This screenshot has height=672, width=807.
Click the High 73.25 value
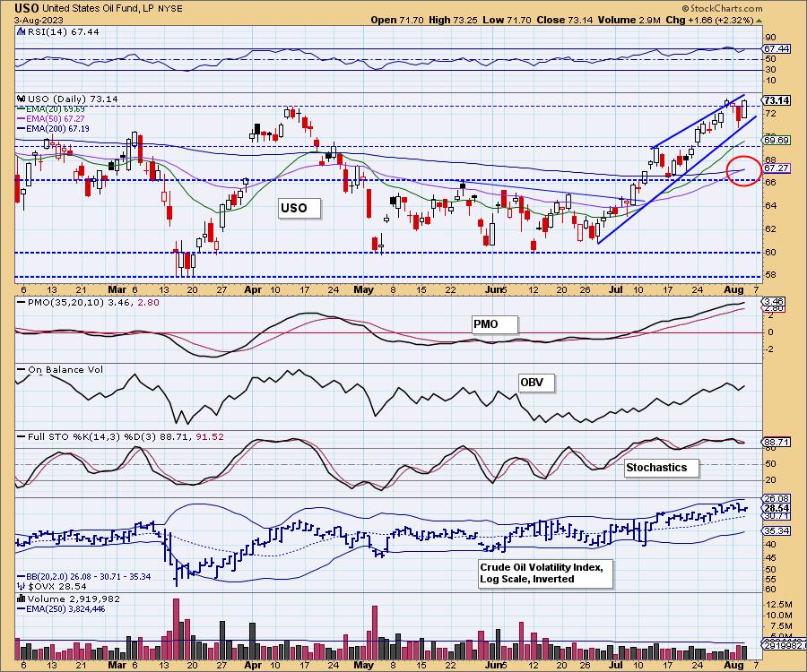(x=453, y=20)
